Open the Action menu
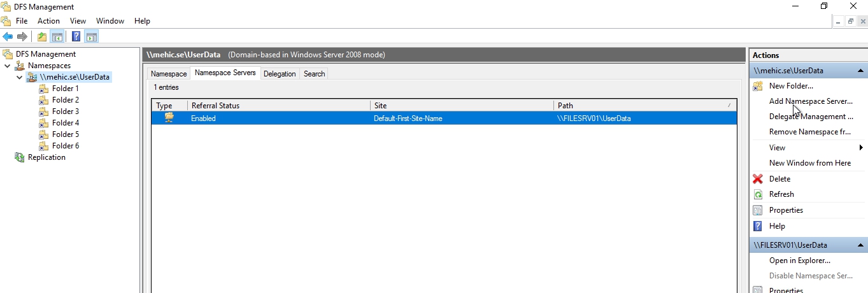Screen dimensions: 868x293 [x=48, y=21]
